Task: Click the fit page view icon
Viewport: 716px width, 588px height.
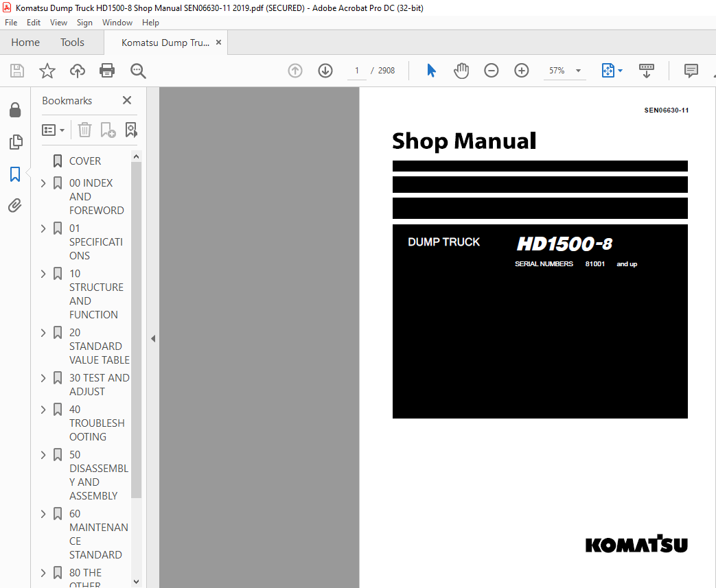Action: pos(608,71)
